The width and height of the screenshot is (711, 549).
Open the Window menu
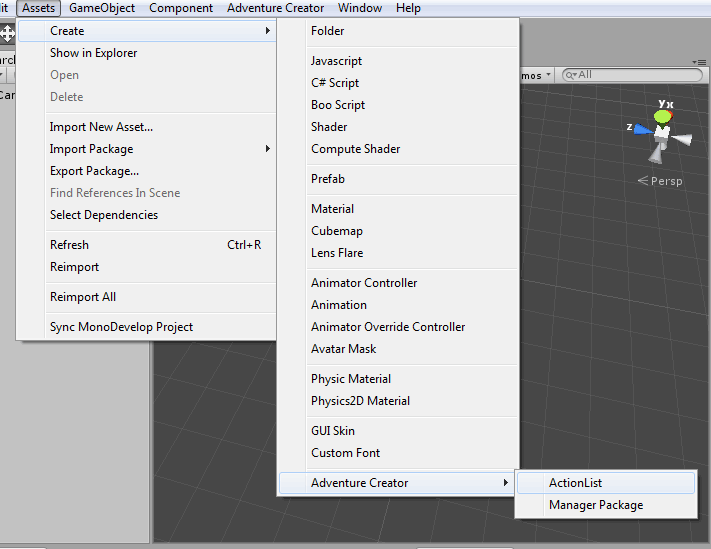(360, 8)
